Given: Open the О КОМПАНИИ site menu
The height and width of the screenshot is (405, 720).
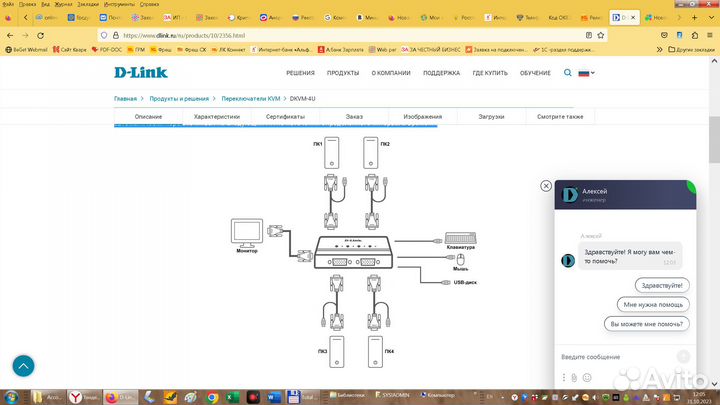Looking at the screenshot, I should [x=391, y=73].
